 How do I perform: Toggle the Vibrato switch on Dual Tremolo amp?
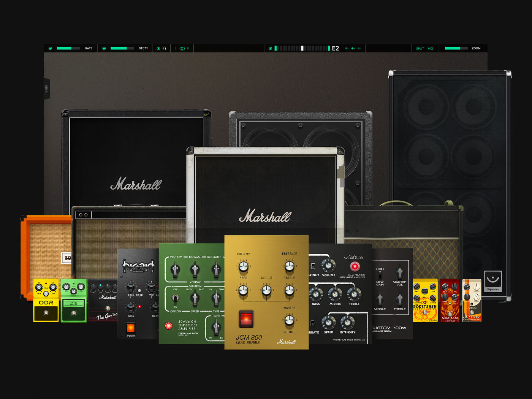click(312, 323)
